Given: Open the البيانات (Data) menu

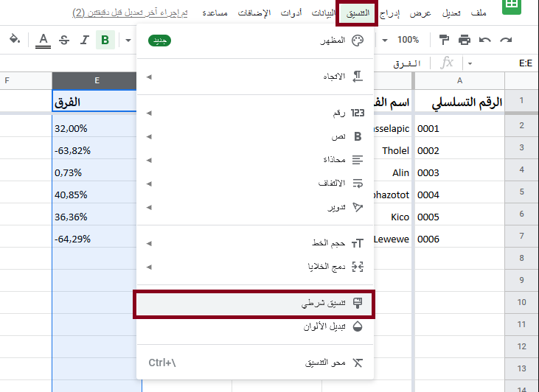Looking at the screenshot, I should (324, 13).
